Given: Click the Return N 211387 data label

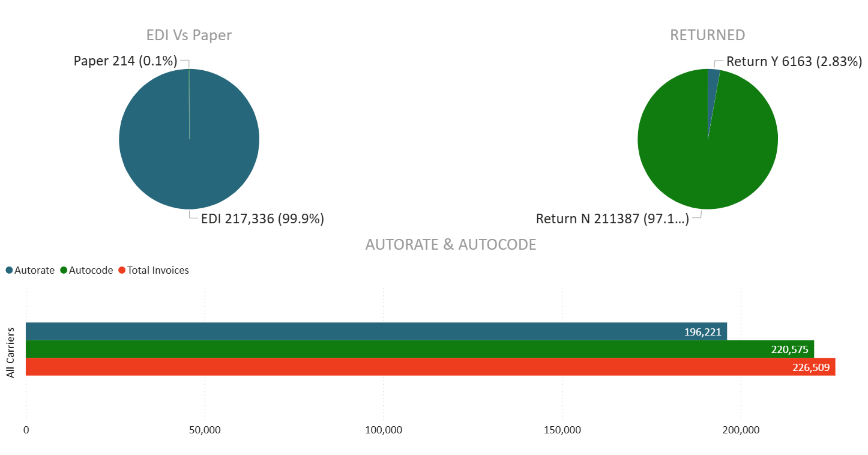Looking at the screenshot, I should pyautogui.click(x=612, y=219).
